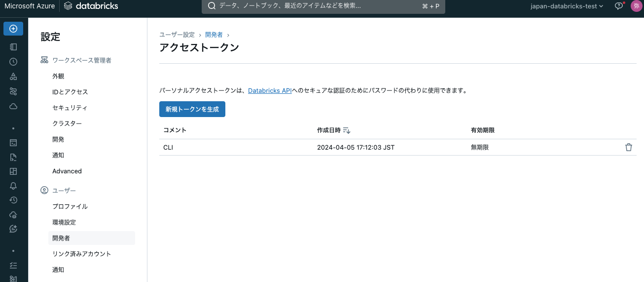
Task: Open the SQL Editor icon in sidebar
Action: (x=13, y=143)
